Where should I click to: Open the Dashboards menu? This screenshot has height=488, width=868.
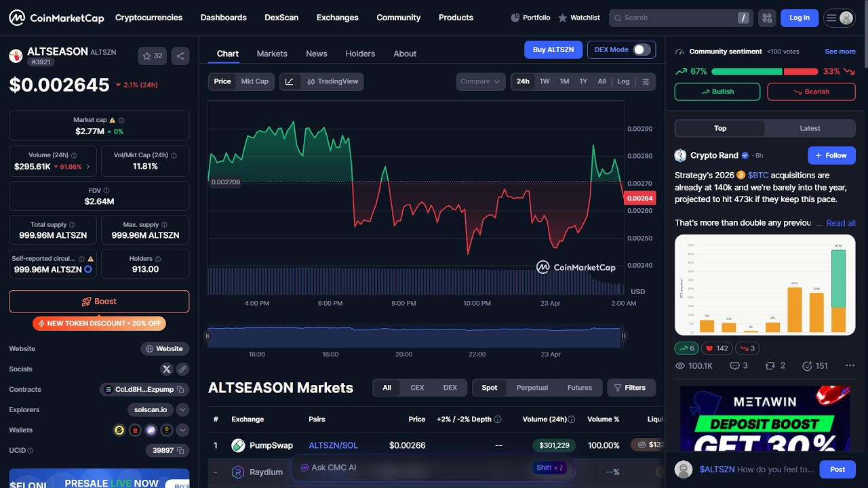tap(223, 18)
